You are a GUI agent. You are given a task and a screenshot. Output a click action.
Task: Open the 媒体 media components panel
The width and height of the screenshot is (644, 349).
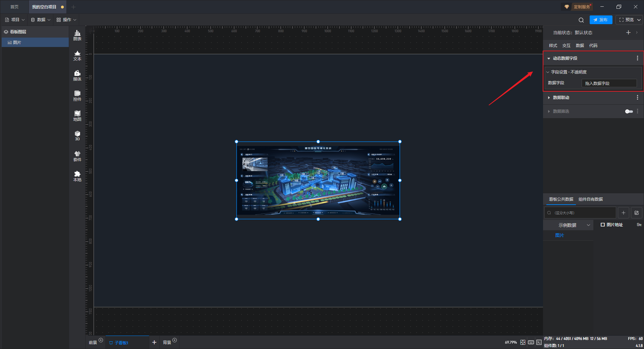[77, 76]
